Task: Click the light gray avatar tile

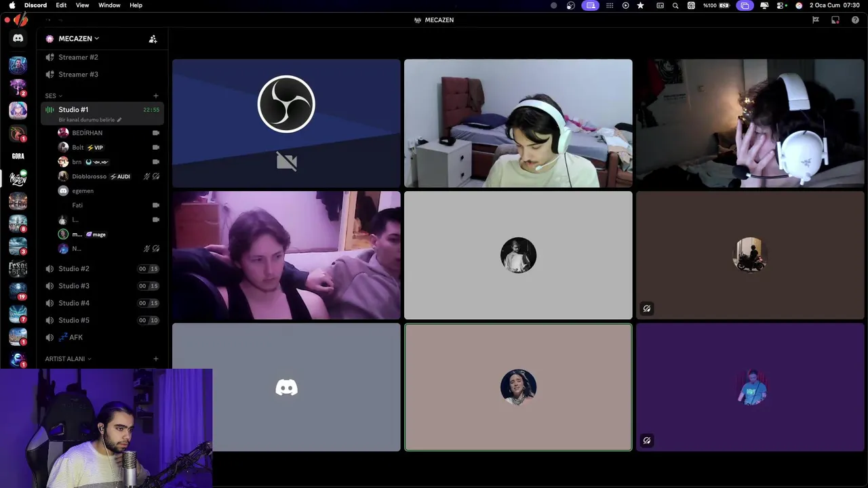Action: (x=518, y=255)
